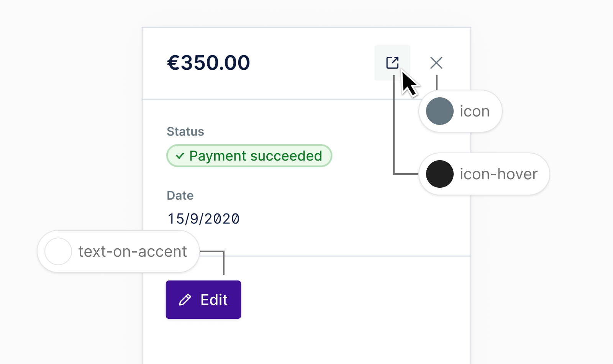Click the Payment succeeded badge text
613x364 pixels.
(256, 156)
